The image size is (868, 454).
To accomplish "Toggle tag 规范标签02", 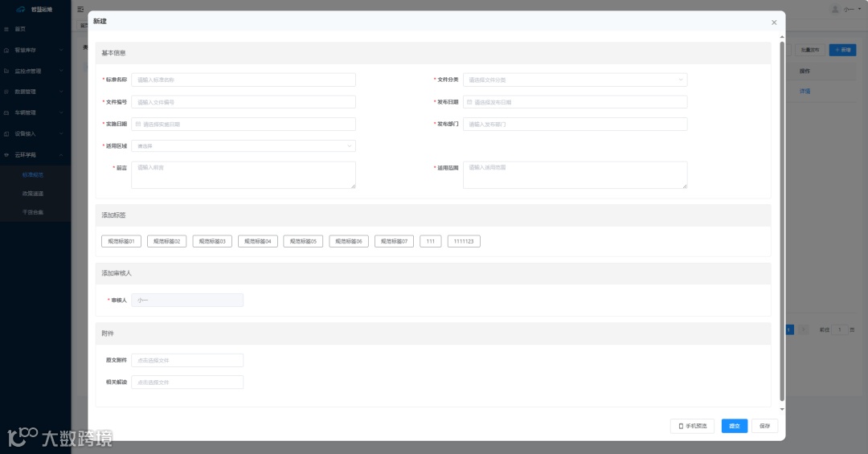I will coord(166,241).
